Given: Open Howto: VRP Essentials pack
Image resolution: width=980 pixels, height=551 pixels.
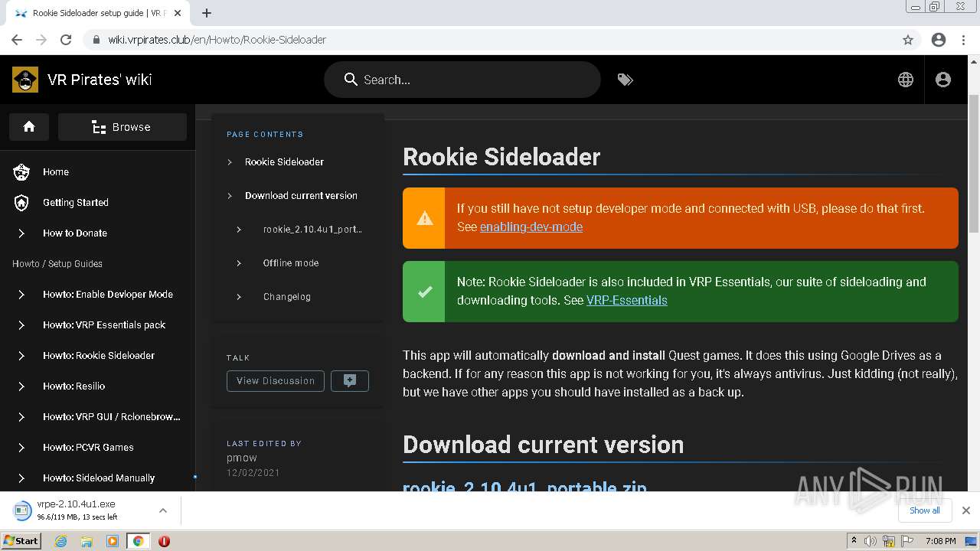Looking at the screenshot, I should point(98,325).
